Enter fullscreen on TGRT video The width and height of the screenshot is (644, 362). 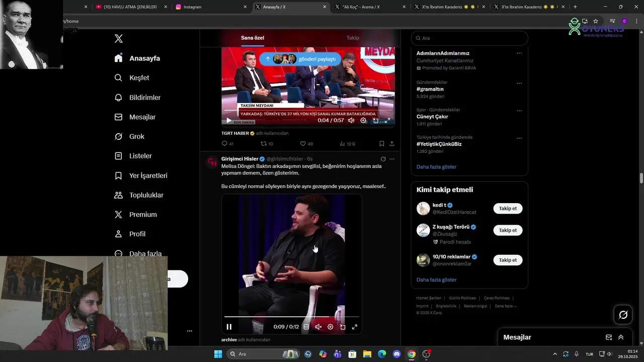click(387, 121)
